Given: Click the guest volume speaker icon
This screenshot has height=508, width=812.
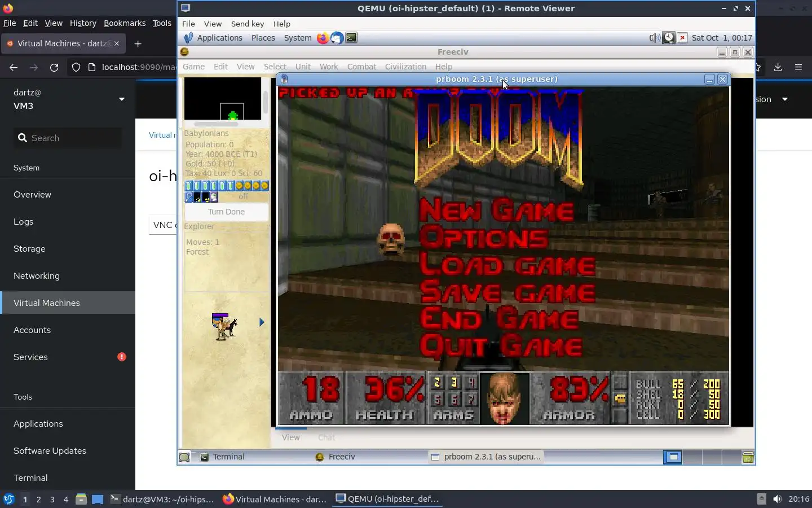Looking at the screenshot, I should (x=654, y=38).
